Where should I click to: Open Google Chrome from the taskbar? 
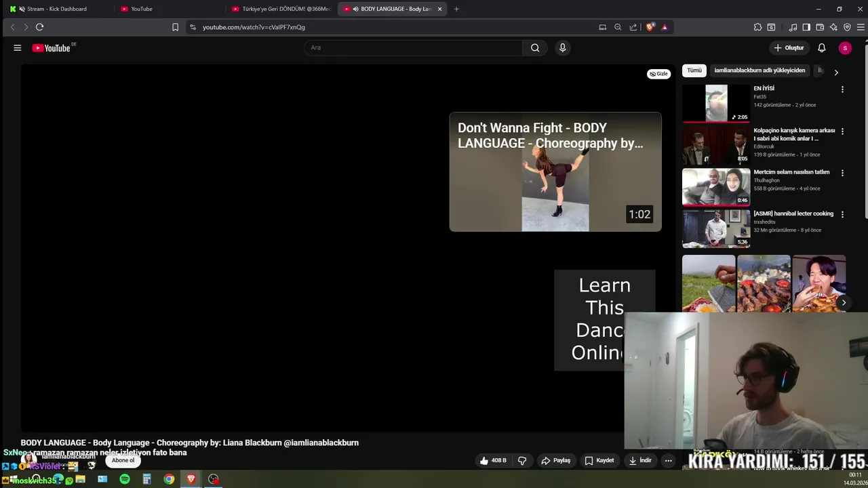tap(169, 479)
